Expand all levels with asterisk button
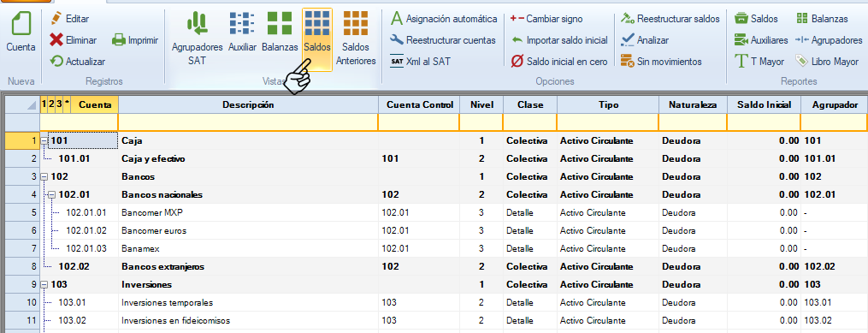The image size is (868, 333). click(x=67, y=104)
